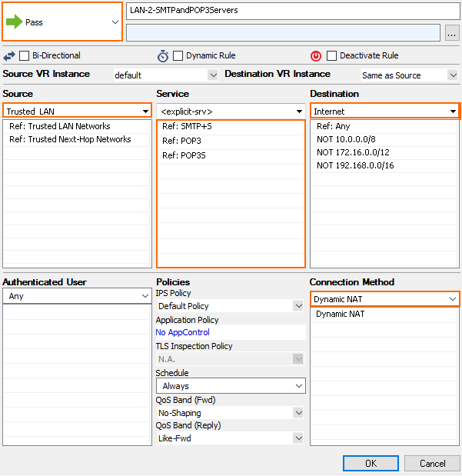Open the Source VR Instance default dropdown
The width and height of the screenshot is (462, 476).
point(166,75)
